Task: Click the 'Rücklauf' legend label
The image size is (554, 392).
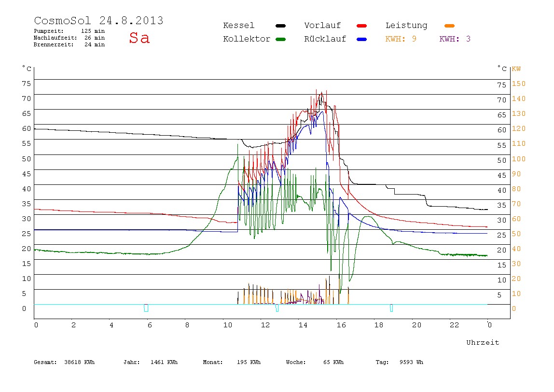Action: 325,39
